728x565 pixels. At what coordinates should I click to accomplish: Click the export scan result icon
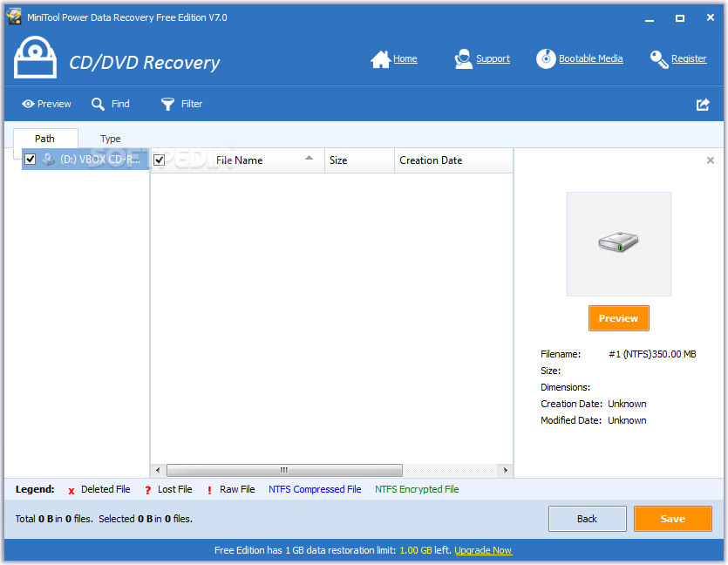(703, 105)
